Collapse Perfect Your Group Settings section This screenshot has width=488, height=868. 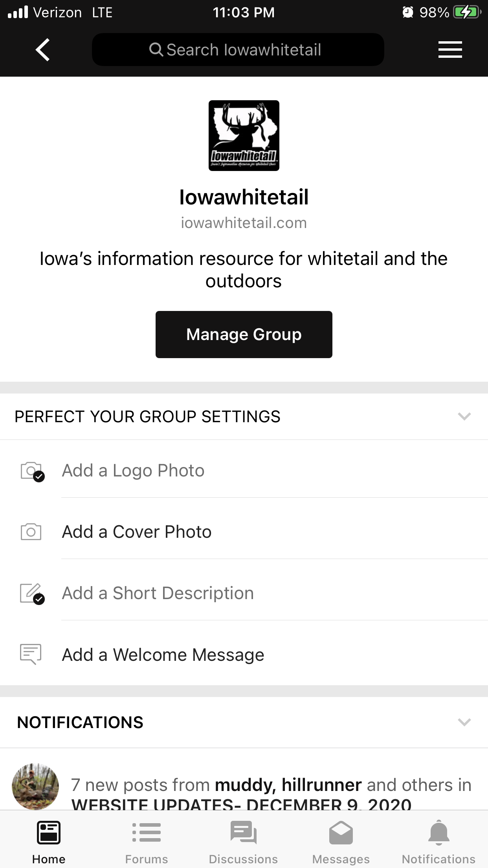[x=464, y=417]
